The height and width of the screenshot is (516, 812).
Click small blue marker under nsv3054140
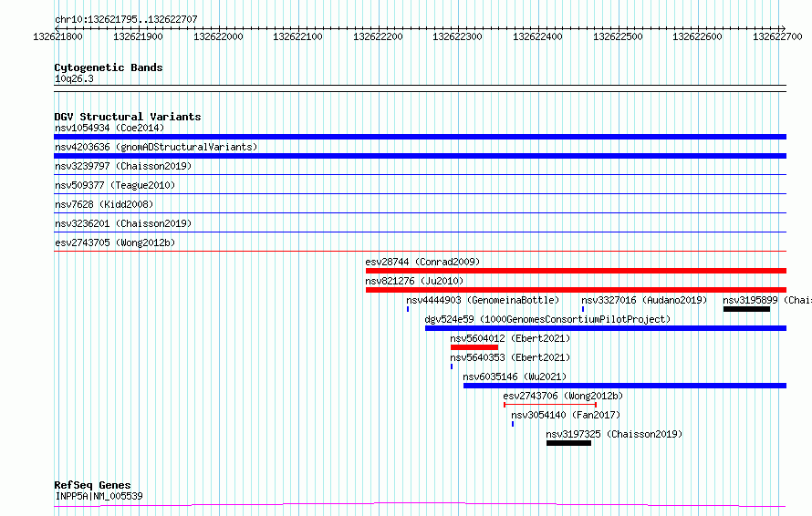tap(513, 424)
